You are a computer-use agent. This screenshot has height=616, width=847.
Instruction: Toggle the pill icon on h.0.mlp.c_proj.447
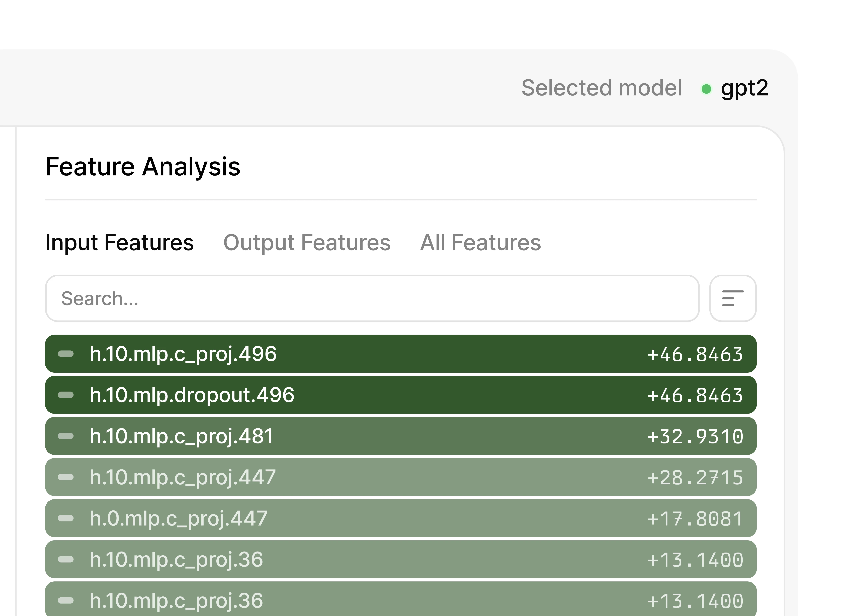coord(66,518)
